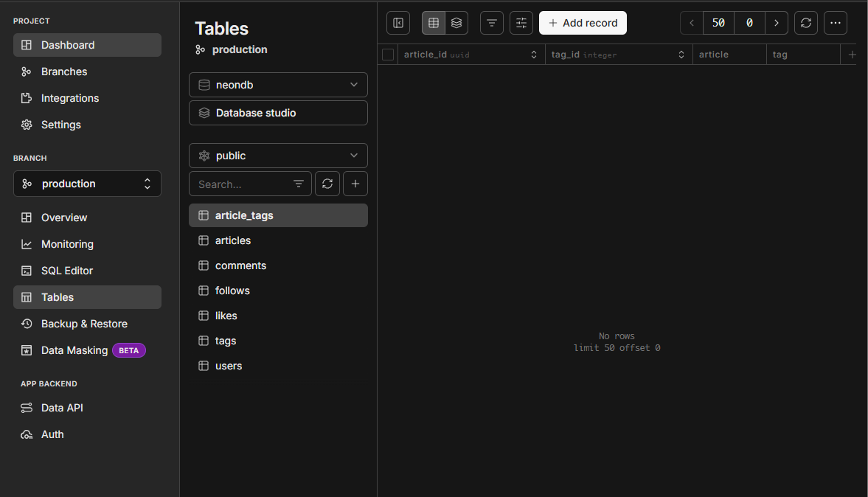The image size is (868, 497).
Task: Go to next page arrow
Action: (777, 23)
